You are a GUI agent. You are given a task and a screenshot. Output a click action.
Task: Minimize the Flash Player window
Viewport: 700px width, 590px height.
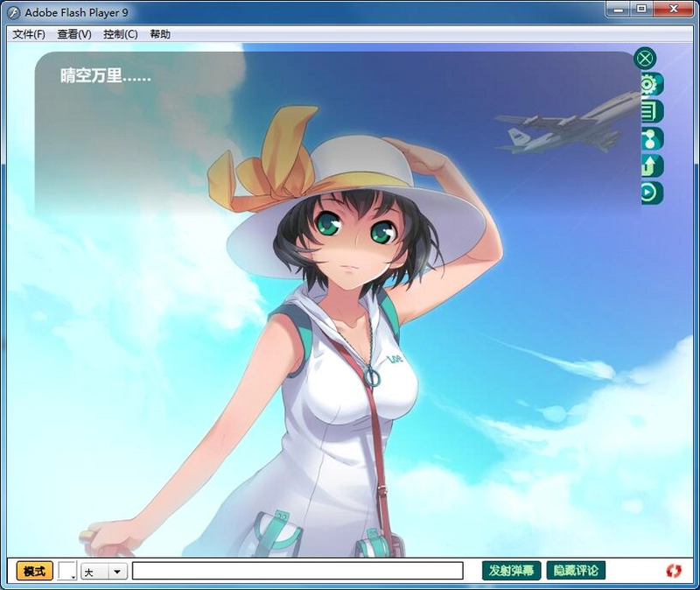[619, 9]
